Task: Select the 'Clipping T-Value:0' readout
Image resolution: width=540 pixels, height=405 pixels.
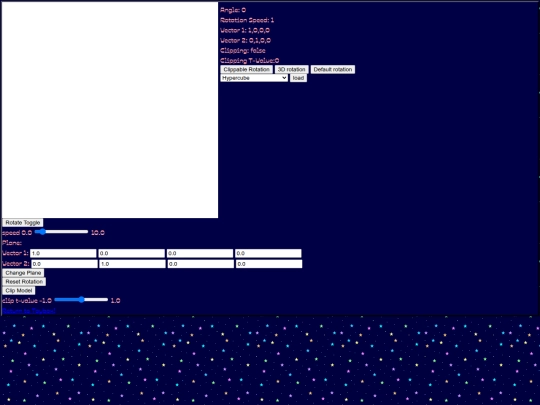Action: click(x=250, y=61)
